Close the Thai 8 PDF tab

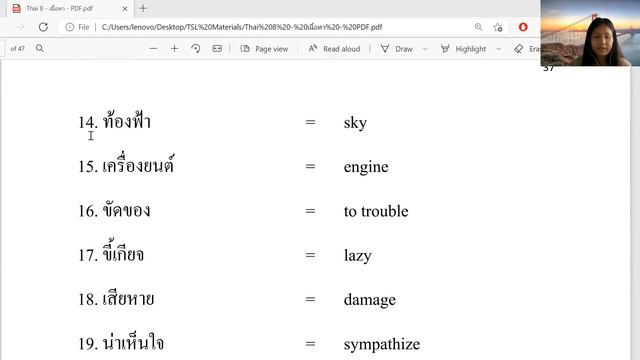coord(125,8)
